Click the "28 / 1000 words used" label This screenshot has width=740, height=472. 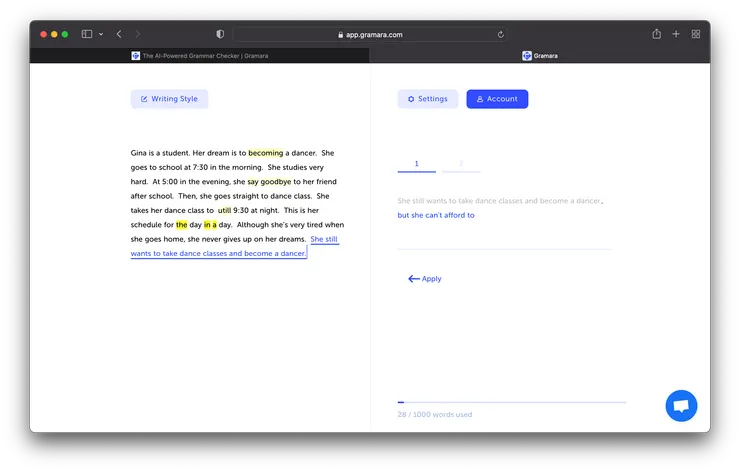click(x=435, y=414)
